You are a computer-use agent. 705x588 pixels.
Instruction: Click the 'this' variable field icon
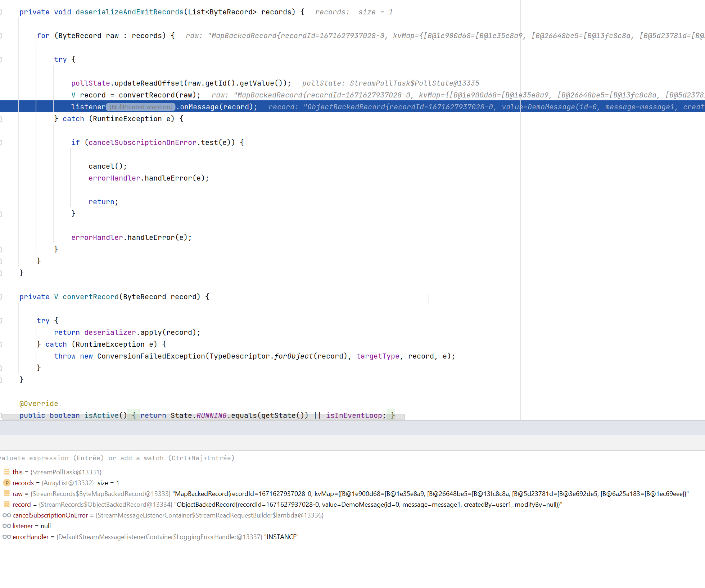tap(7, 471)
